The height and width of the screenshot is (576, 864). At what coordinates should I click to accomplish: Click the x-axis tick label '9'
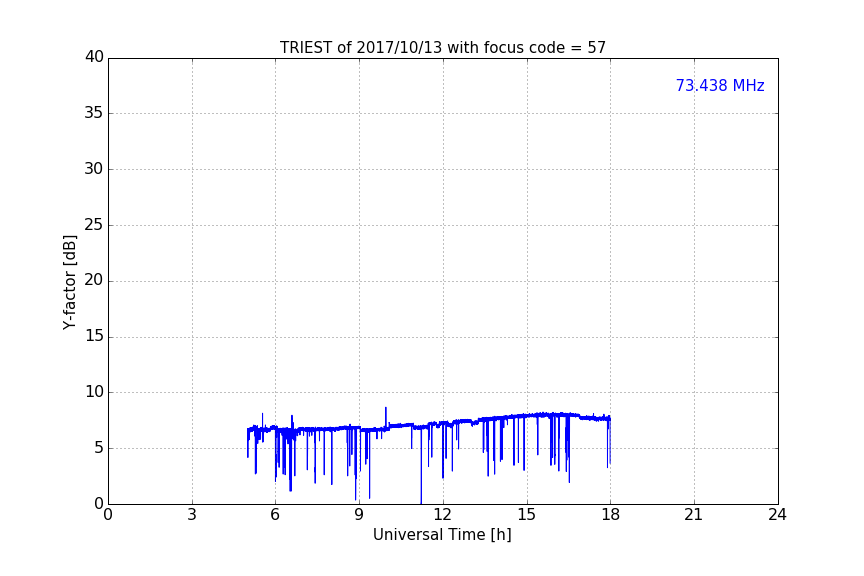tap(359, 515)
